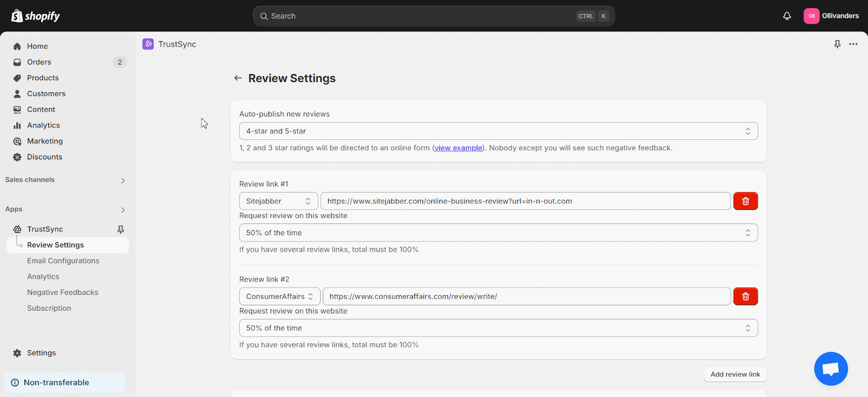Click the top Search bar
Screen dimensions: 868x397
(x=433, y=16)
